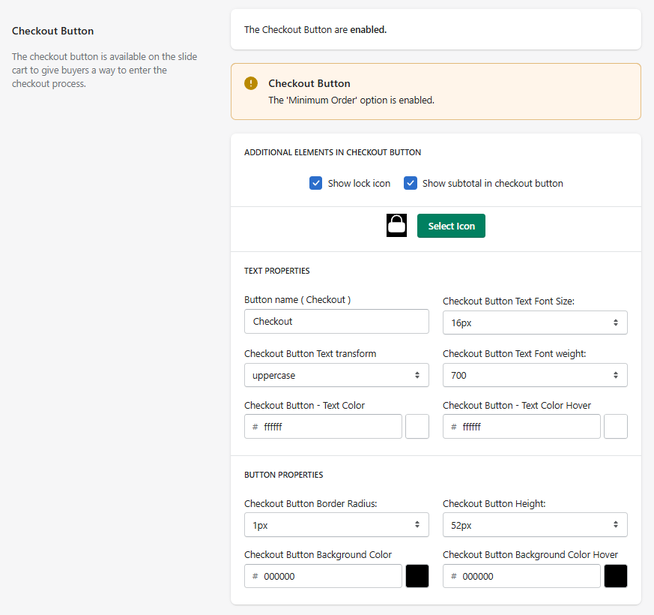Image resolution: width=654 pixels, height=615 pixels.
Task: Click the Checkout Button enabled status text
Action: (315, 30)
